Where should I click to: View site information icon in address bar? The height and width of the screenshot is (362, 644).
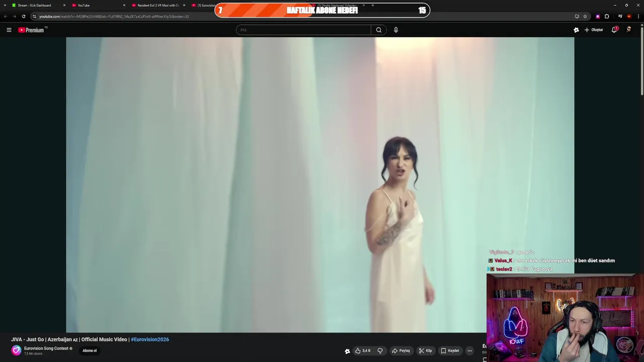coord(34,17)
